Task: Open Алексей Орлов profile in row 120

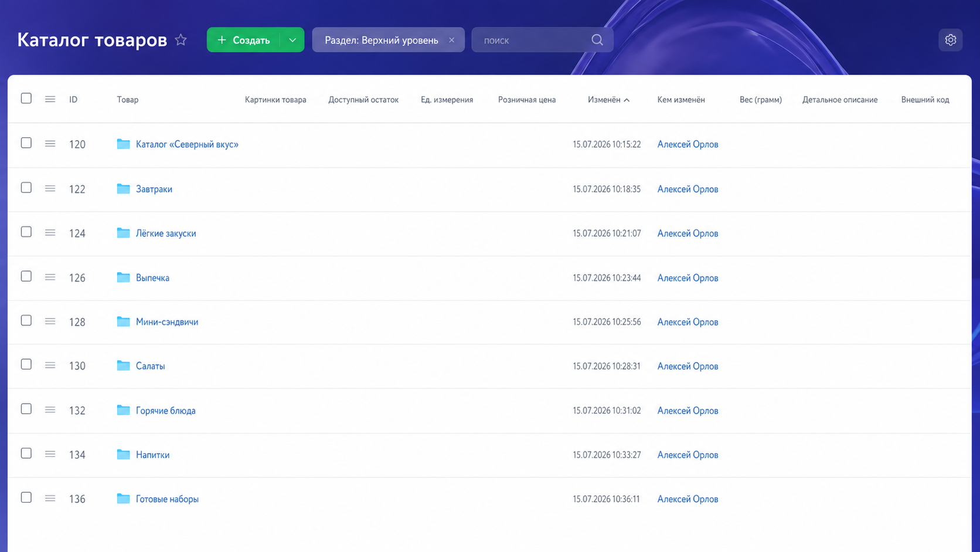Action: 688,144
